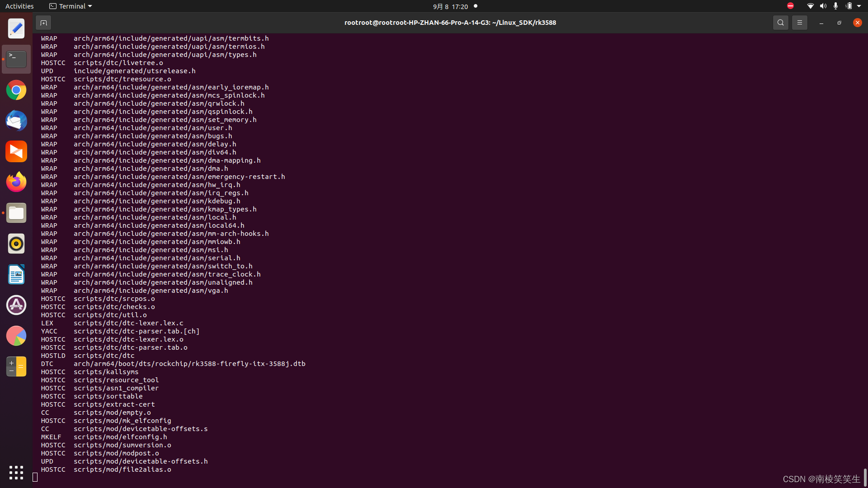868x488 pixels.
Task: Open the Activities overview
Action: (x=19, y=6)
